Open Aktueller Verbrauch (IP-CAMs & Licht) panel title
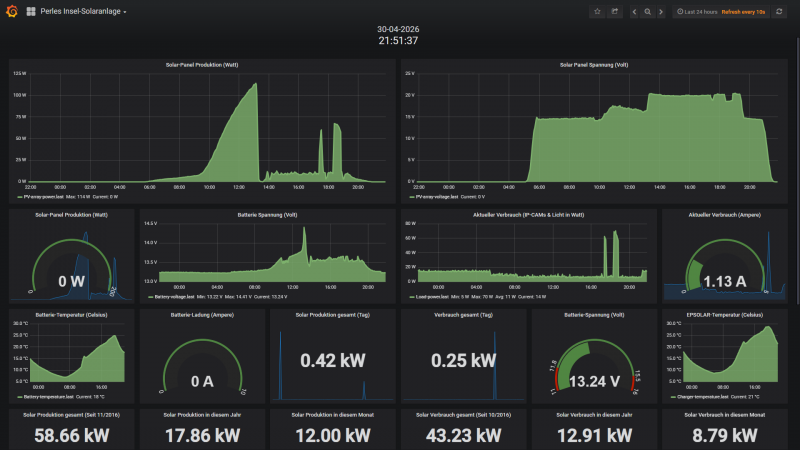Screen dimensions: 800x450 point(529,215)
